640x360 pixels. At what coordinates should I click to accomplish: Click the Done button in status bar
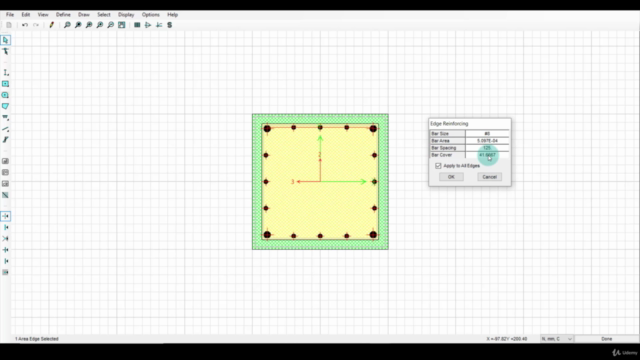point(607,339)
